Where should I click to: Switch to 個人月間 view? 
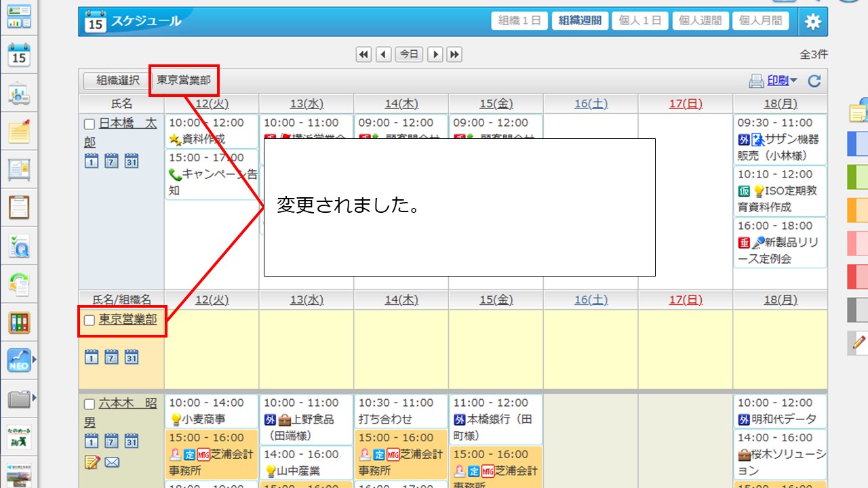coord(760,21)
